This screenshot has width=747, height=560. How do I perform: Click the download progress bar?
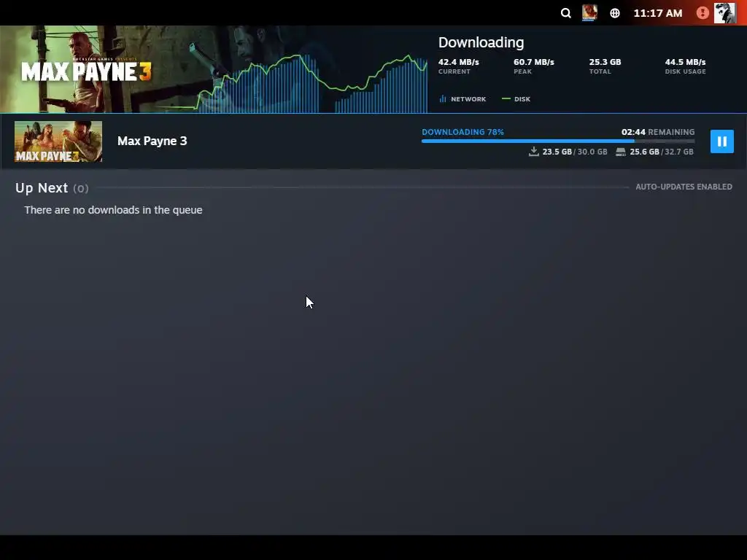pyautogui.click(x=558, y=141)
